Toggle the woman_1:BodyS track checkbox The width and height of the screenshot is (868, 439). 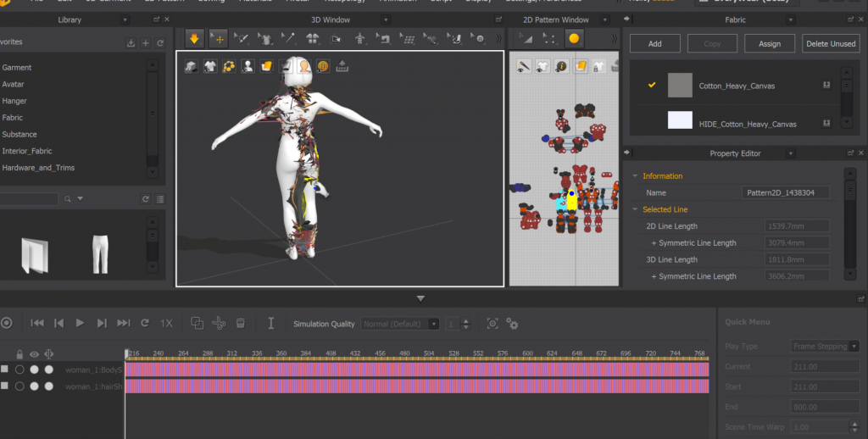4,370
